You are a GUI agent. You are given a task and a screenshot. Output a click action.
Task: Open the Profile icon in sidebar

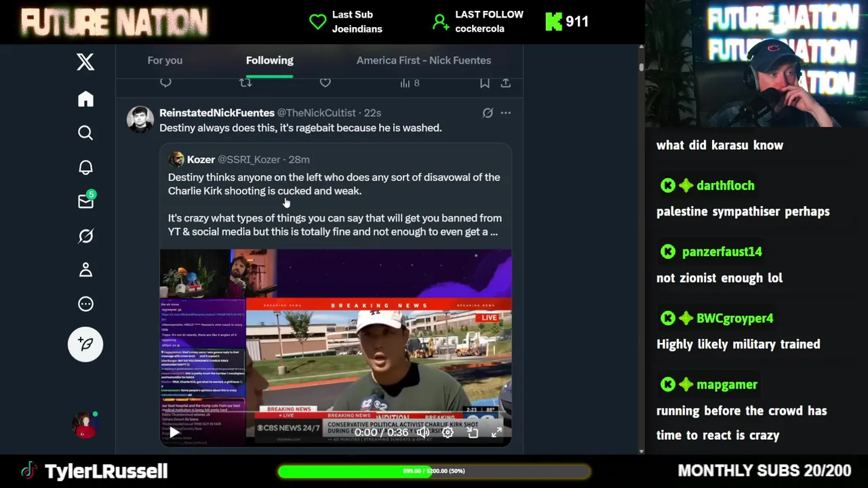pos(85,270)
